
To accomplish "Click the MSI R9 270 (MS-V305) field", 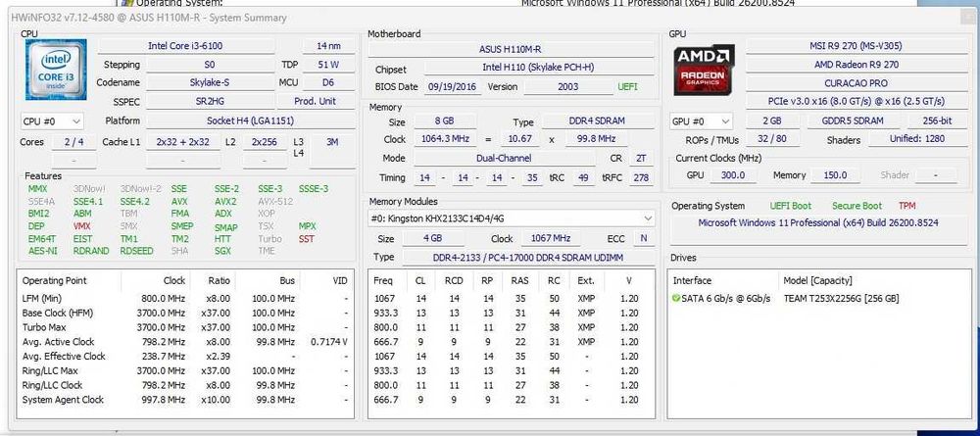I will [856, 46].
